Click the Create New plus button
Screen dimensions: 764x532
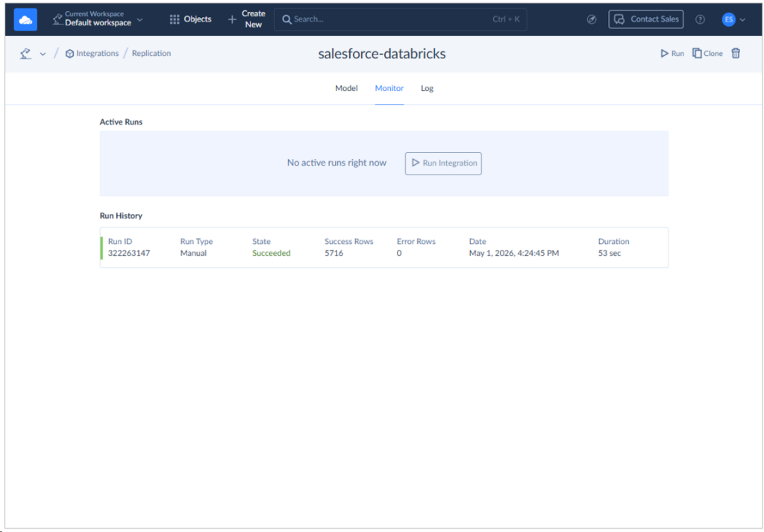246,19
